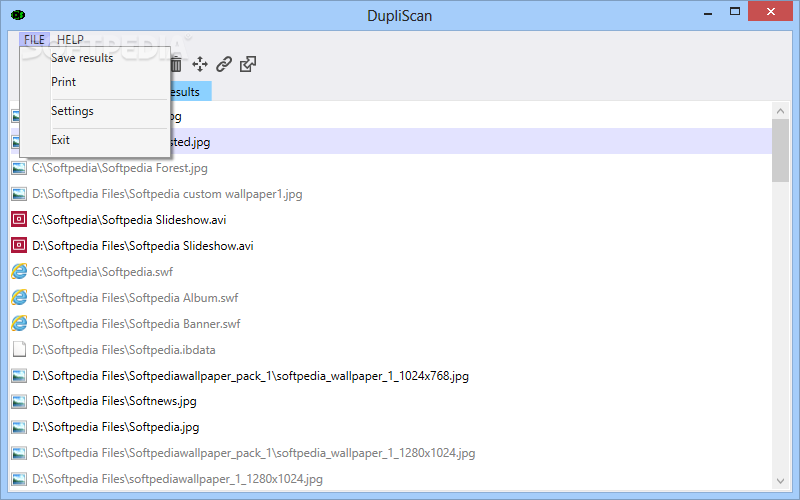The height and width of the screenshot is (500, 800).
Task: Click the trash delete icon in toolbar
Action: click(x=177, y=64)
